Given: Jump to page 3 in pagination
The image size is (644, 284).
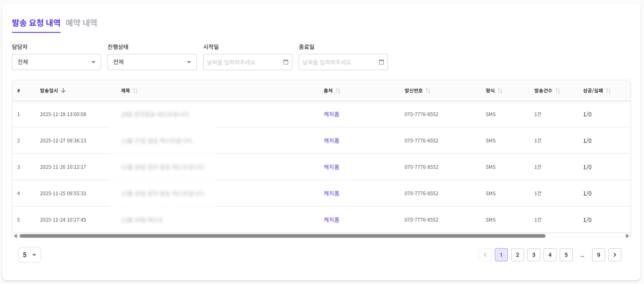Looking at the screenshot, I should (x=534, y=255).
